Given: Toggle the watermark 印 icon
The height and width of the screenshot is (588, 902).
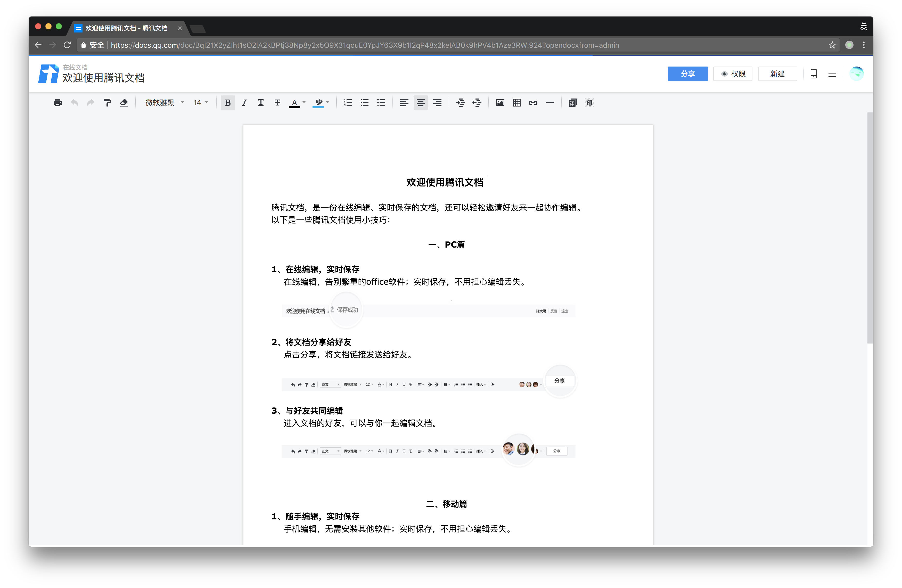Looking at the screenshot, I should coord(589,103).
